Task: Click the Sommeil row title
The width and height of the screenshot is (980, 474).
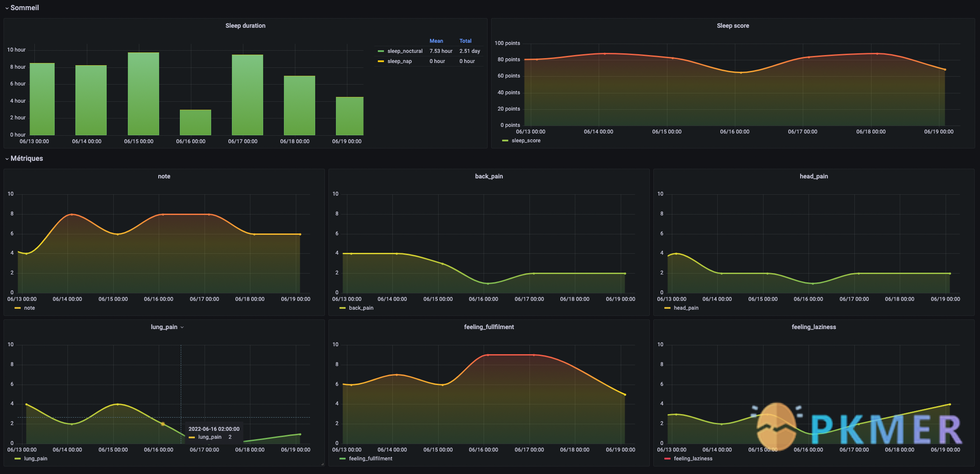Action: pyautogui.click(x=25, y=7)
